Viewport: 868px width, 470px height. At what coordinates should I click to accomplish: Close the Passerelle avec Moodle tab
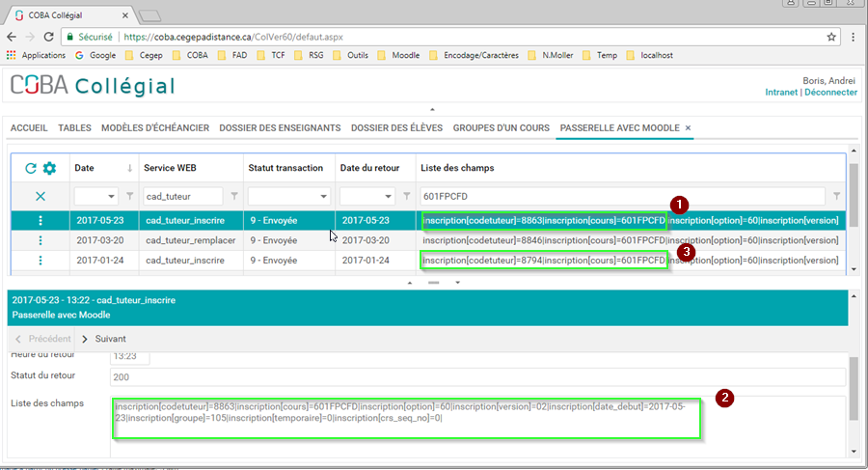coord(689,128)
